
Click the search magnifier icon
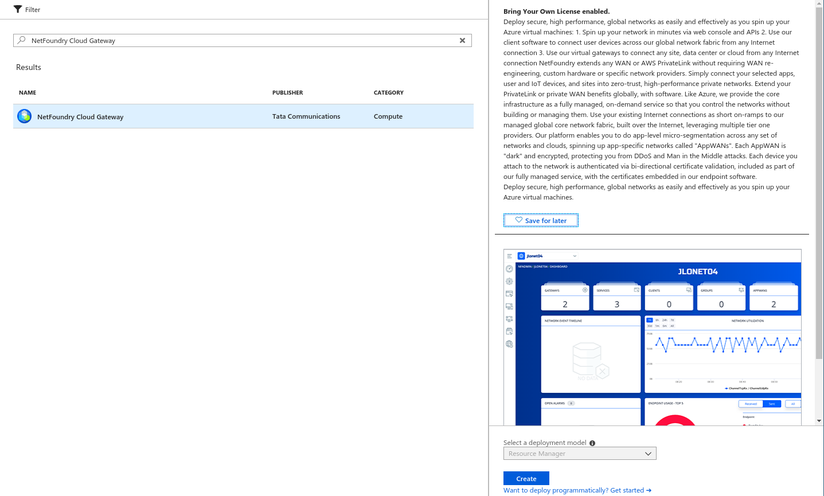(x=22, y=40)
